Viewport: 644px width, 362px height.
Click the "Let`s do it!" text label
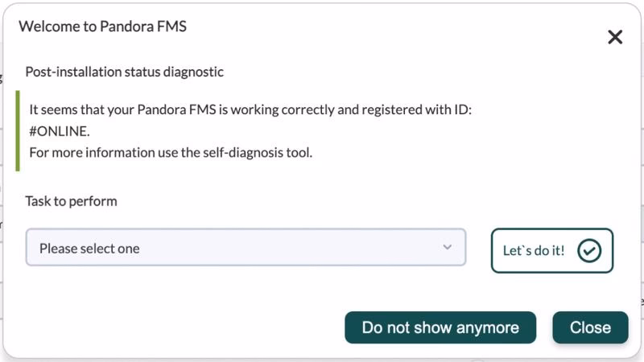coord(534,251)
